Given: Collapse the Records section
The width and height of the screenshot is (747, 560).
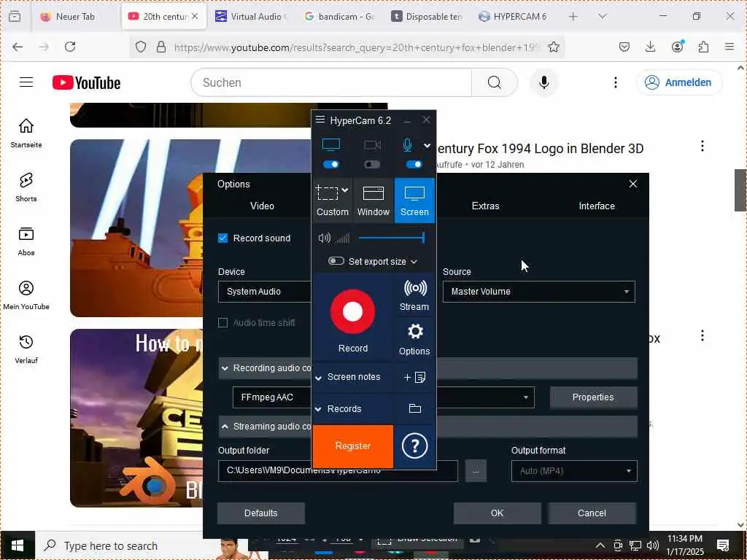Looking at the screenshot, I should point(318,409).
